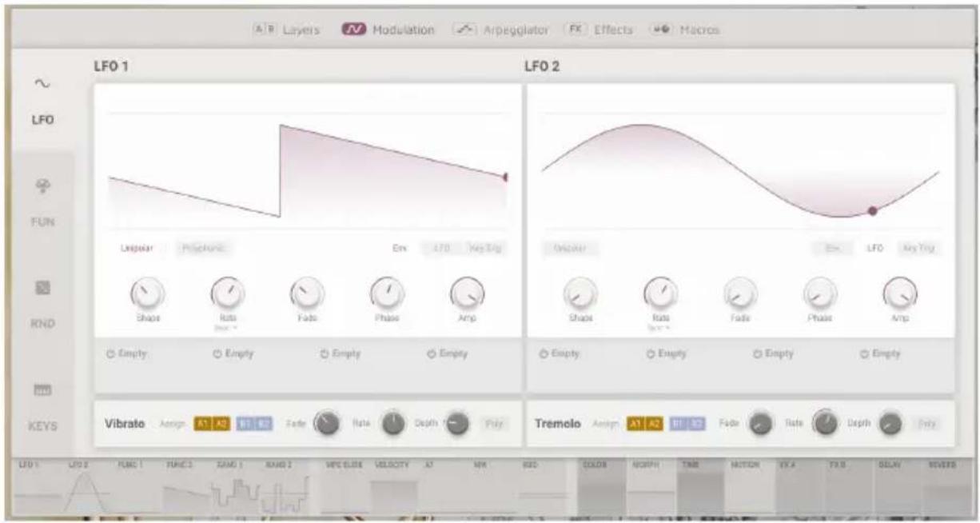Click the Vibrato Depth knob
Screen dimensions: 980x523
(x=456, y=423)
